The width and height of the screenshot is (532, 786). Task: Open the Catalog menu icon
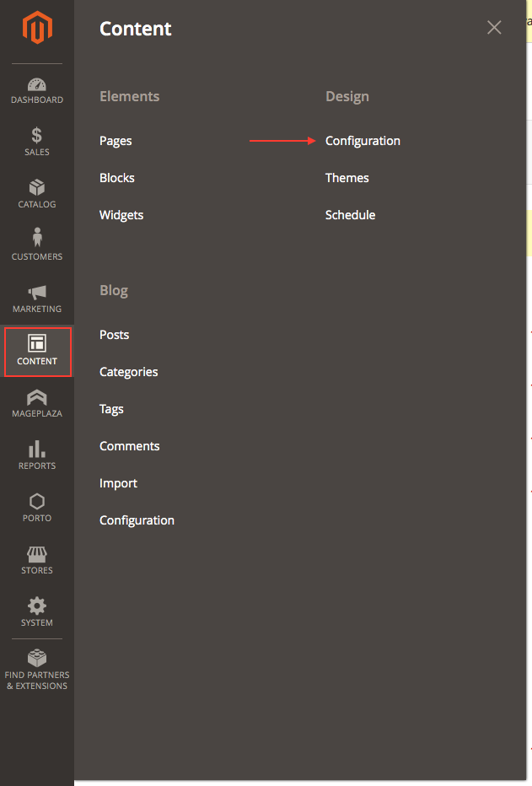[x=36, y=194]
